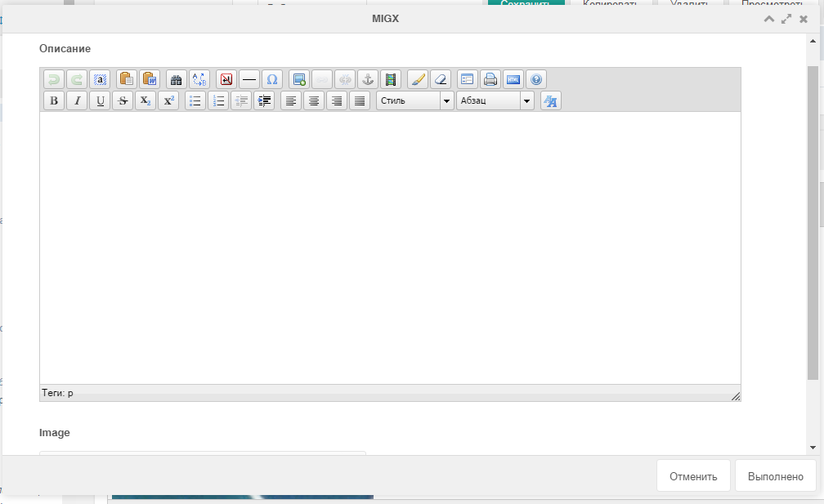Insert a horizontal rule line
The height and width of the screenshot is (504, 824).
pos(249,79)
